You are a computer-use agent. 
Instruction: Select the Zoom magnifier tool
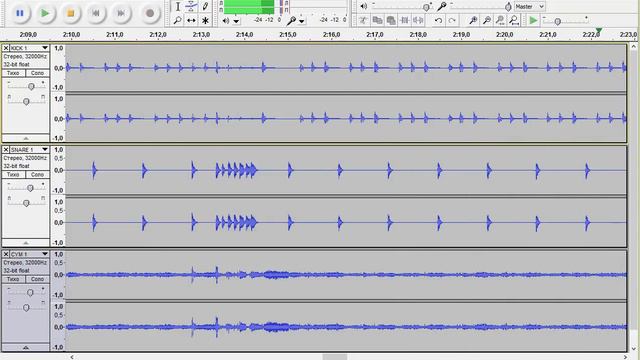click(x=178, y=20)
